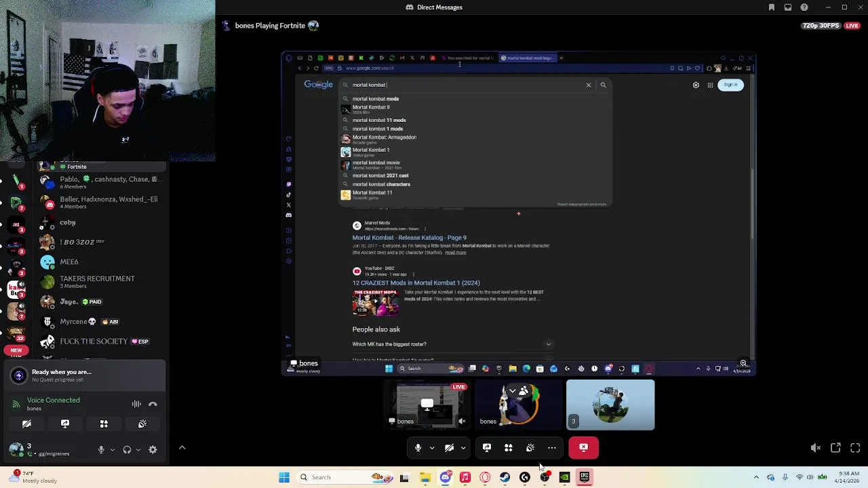Open green P server with 7 badge
Image resolution: width=868 pixels, height=488 pixels.
coord(17,203)
